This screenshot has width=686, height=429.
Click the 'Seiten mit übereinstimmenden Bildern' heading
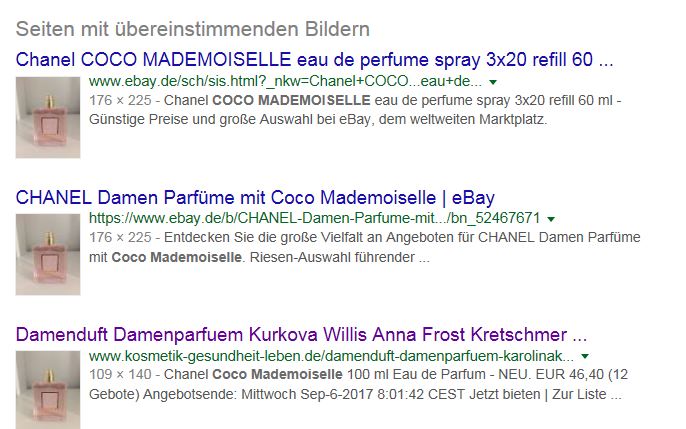[193, 29]
